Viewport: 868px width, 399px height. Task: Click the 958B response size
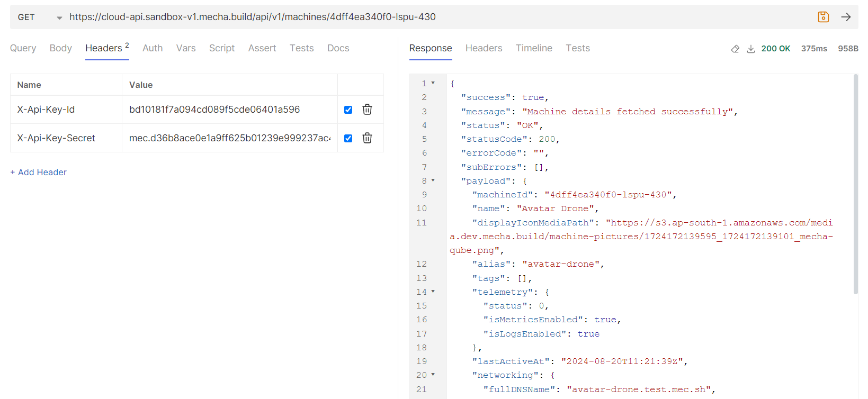tap(848, 49)
